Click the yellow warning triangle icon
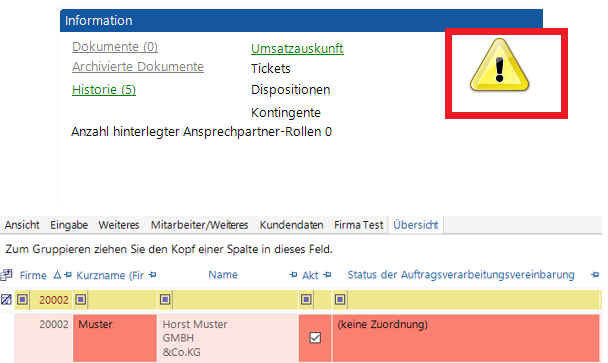The width and height of the screenshot is (608, 363). 499,65
